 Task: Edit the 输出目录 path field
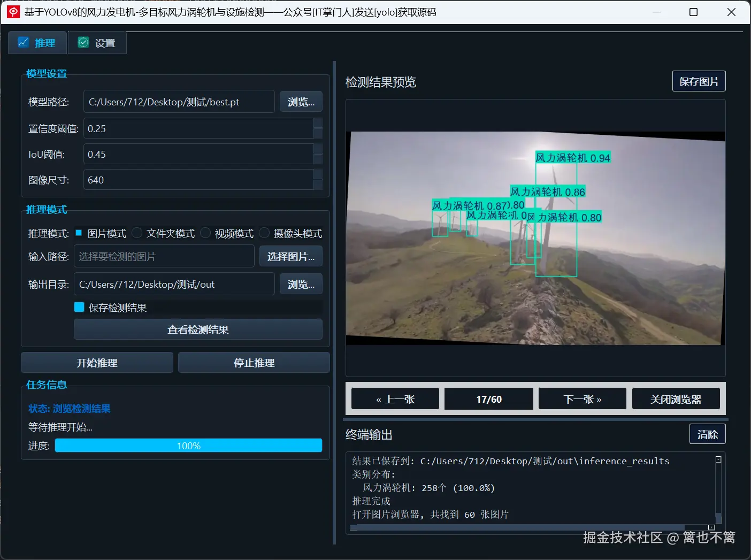point(174,284)
